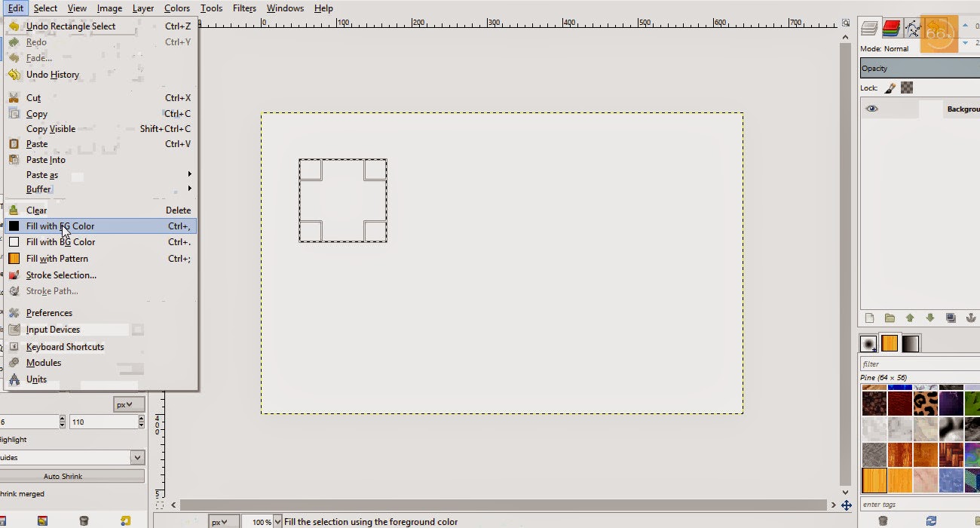Open Units entry
The height and width of the screenshot is (528, 980).
point(100,379)
